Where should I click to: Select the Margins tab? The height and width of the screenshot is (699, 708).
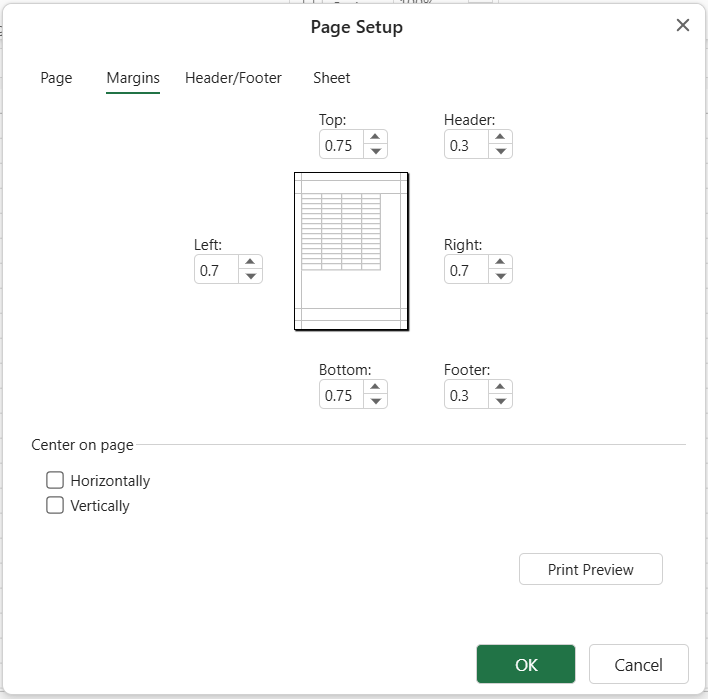tap(133, 78)
